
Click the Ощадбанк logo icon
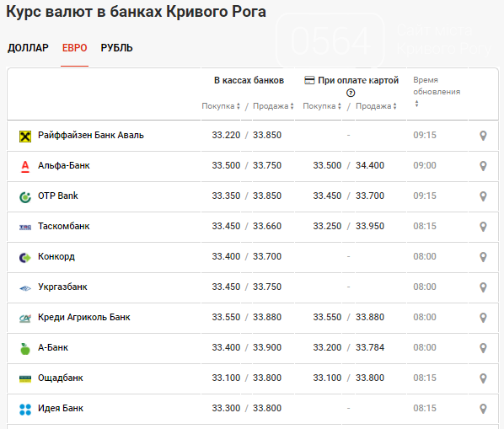25,379
